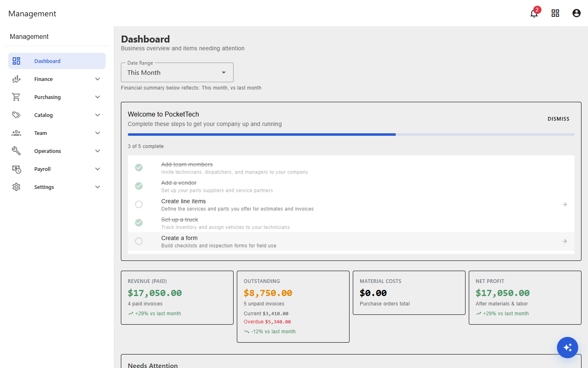This screenshot has width=588, height=368.
Task: Expand the Settings menu chevron
Action: [98, 187]
